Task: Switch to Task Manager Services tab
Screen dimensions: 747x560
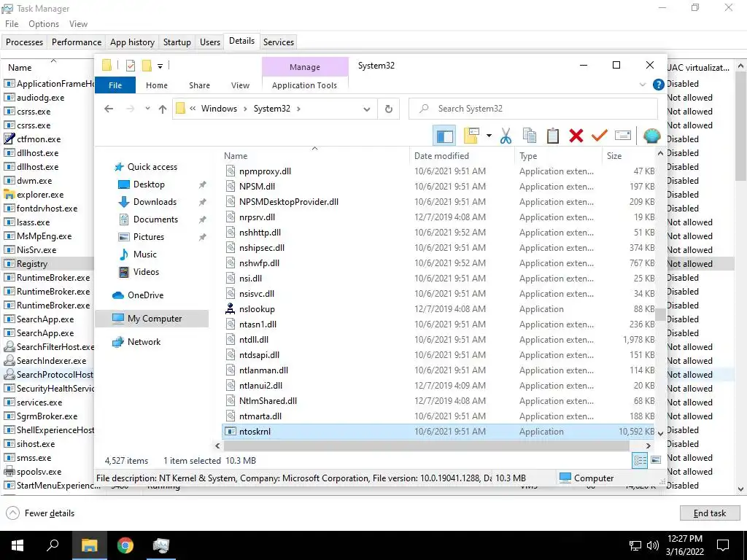Action: [278, 42]
